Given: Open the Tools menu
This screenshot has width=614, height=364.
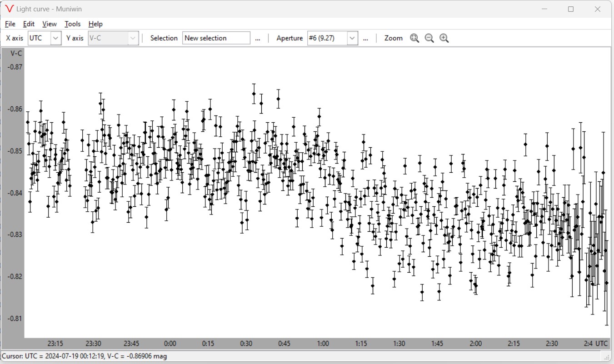Looking at the screenshot, I should coord(72,24).
